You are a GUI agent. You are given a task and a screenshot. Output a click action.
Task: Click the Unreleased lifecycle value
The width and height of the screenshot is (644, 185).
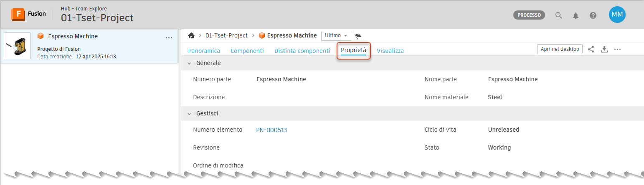point(503,130)
